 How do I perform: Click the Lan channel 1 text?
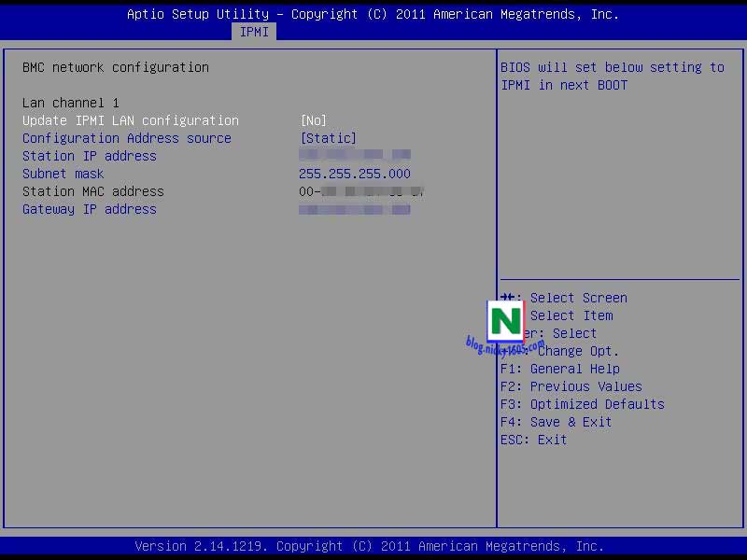click(x=71, y=103)
